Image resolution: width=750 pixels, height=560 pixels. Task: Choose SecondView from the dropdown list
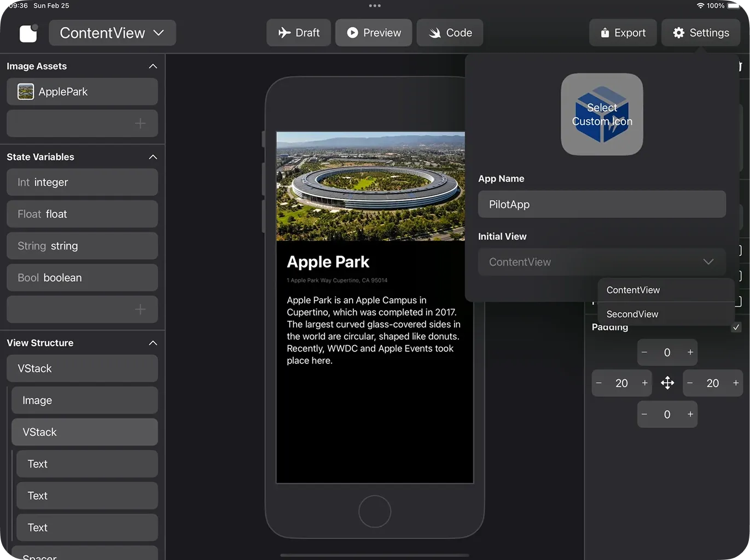click(x=666, y=314)
